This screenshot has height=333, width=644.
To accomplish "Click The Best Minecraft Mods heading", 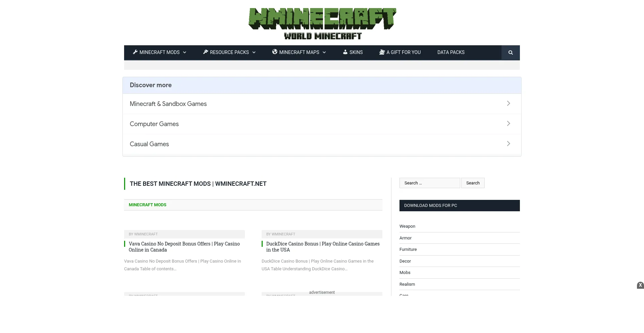I will (x=198, y=184).
